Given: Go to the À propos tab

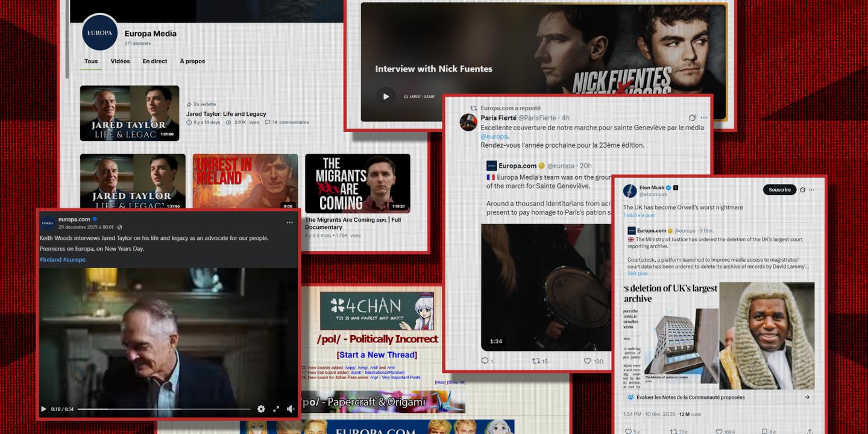Looking at the screenshot, I should pyautogui.click(x=192, y=61).
